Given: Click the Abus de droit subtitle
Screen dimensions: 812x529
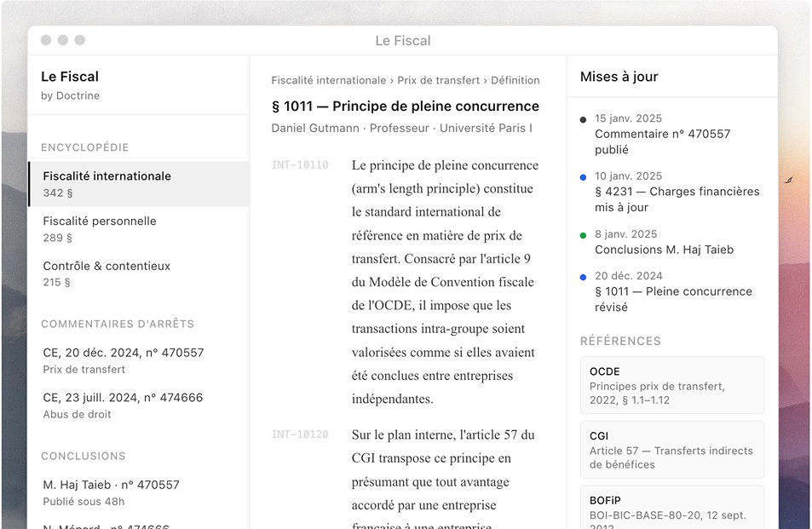Looking at the screenshot, I should (x=78, y=414).
